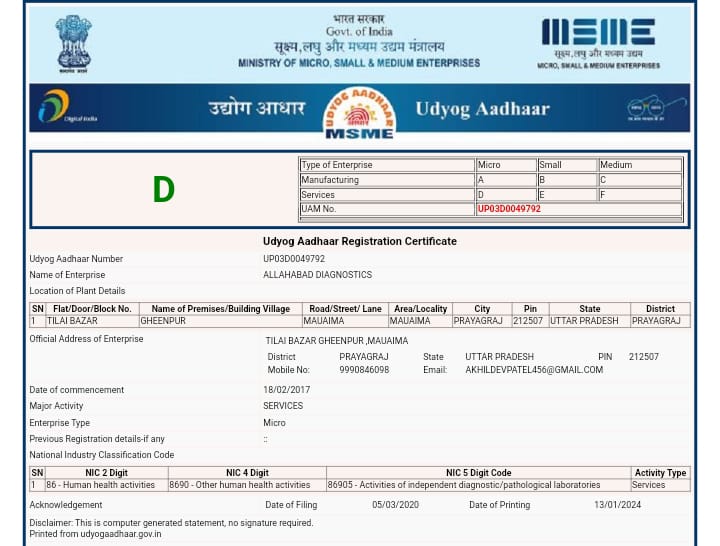Click the Name of Premises/Building Village header
720x546 pixels.
(x=220, y=309)
